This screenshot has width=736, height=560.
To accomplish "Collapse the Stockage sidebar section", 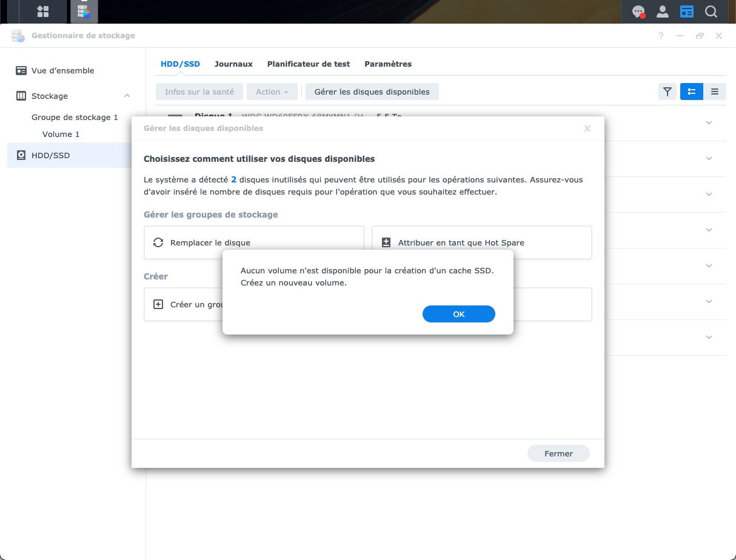I will click(x=127, y=96).
